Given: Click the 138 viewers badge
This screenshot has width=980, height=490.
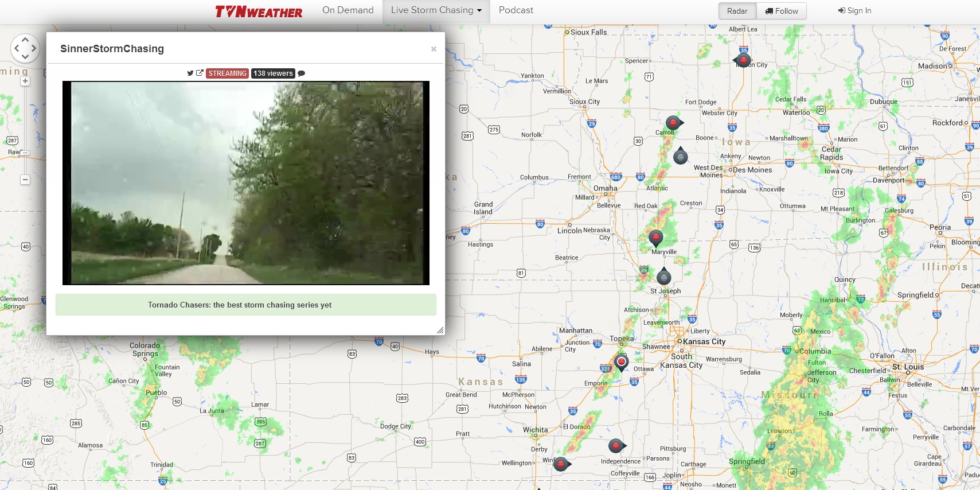Looking at the screenshot, I should pos(273,73).
